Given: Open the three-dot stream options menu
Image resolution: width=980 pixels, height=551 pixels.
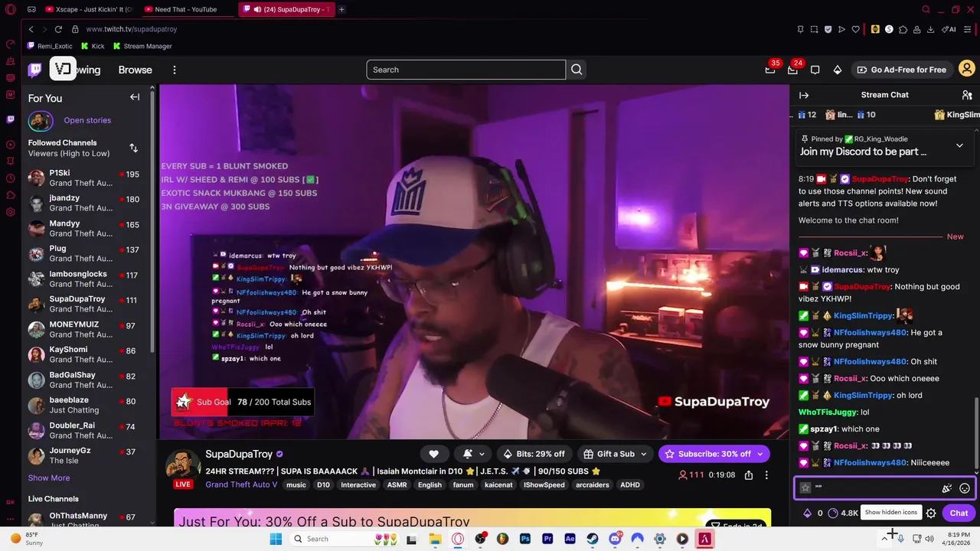Looking at the screenshot, I should [766, 475].
